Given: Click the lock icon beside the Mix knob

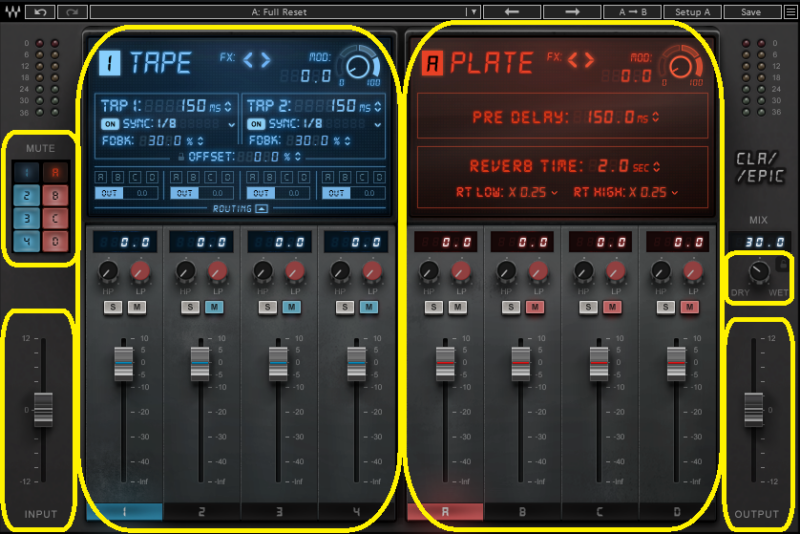Looking at the screenshot, I should (x=782, y=263).
